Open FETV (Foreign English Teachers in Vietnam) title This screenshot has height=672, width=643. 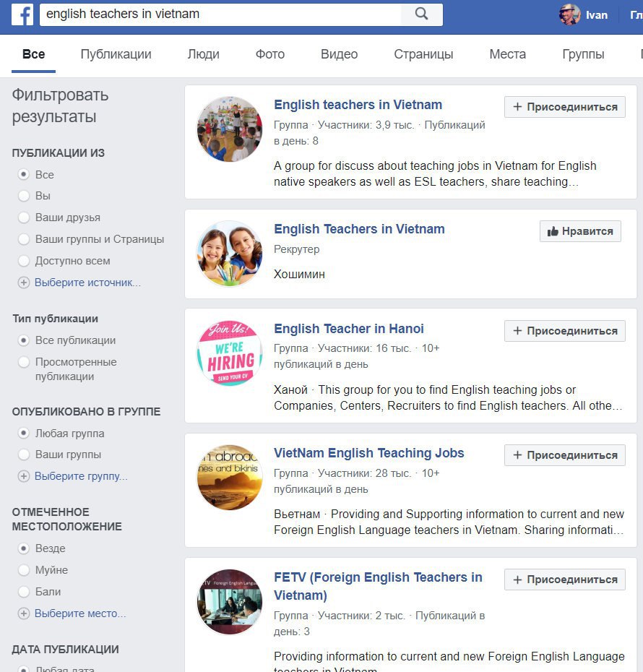[x=378, y=586]
